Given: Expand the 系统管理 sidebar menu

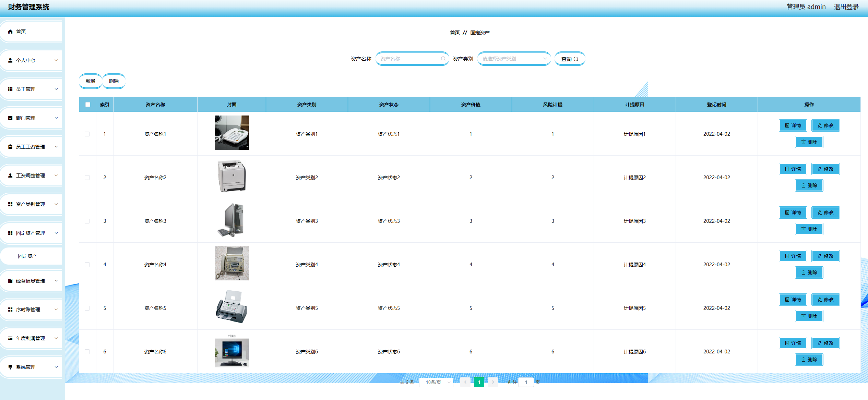Looking at the screenshot, I should click(x=31, y=367).
